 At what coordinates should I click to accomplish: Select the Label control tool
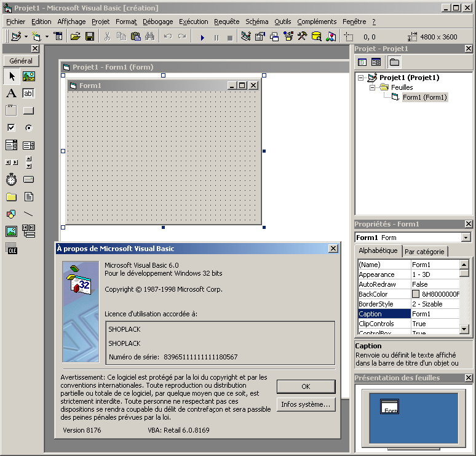(x=12, y=94)
